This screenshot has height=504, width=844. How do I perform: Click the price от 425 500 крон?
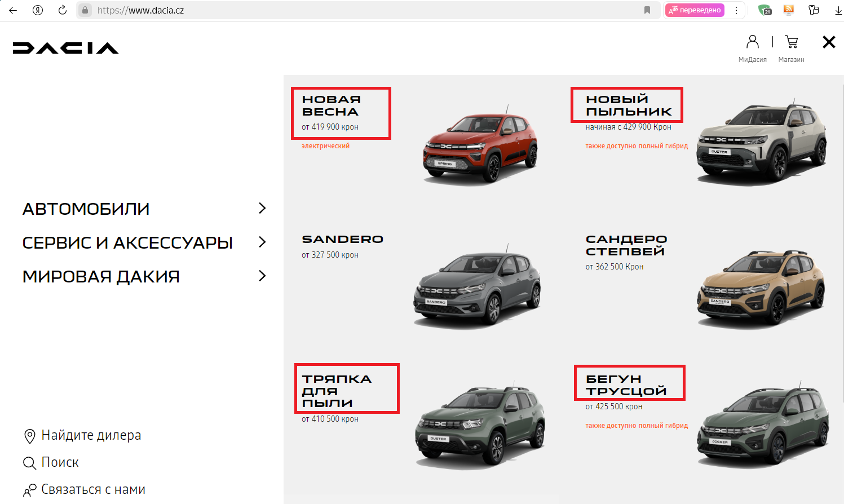point(613,406)
